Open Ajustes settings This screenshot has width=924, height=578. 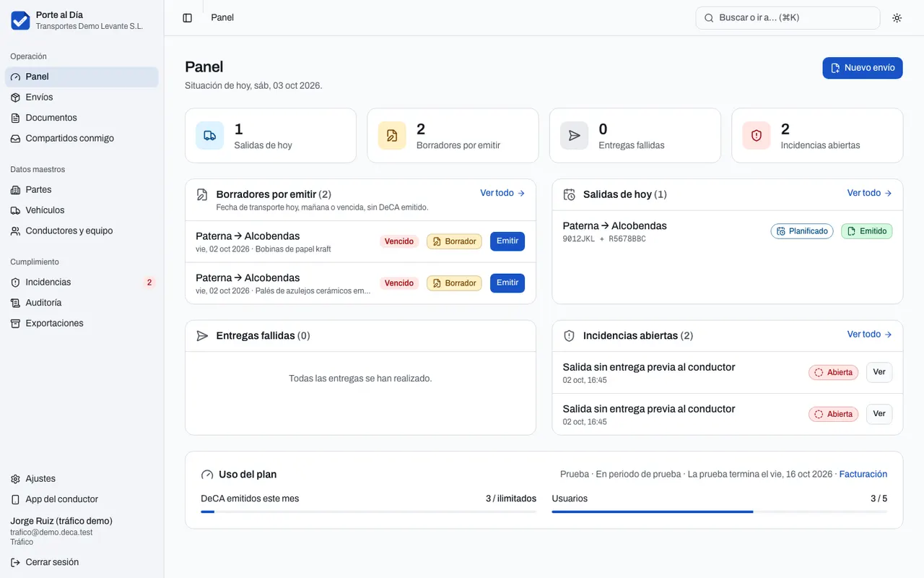click(x=82, y=479)
